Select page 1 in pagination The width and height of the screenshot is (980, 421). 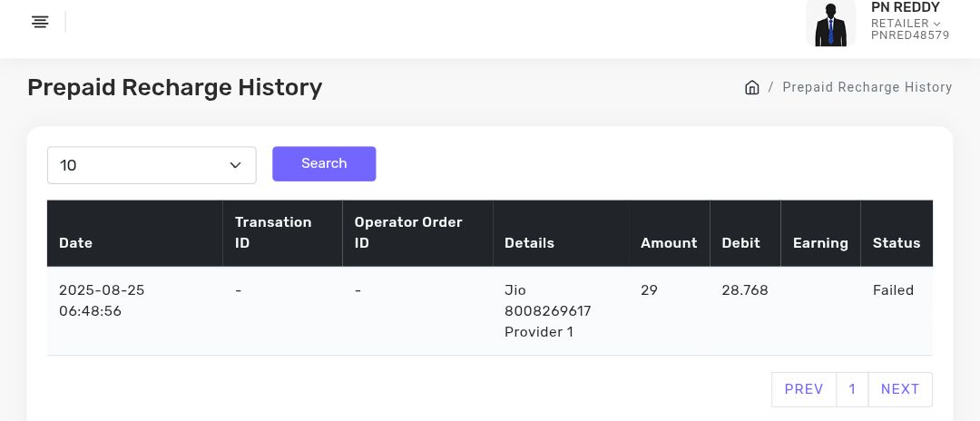(852, 389)
